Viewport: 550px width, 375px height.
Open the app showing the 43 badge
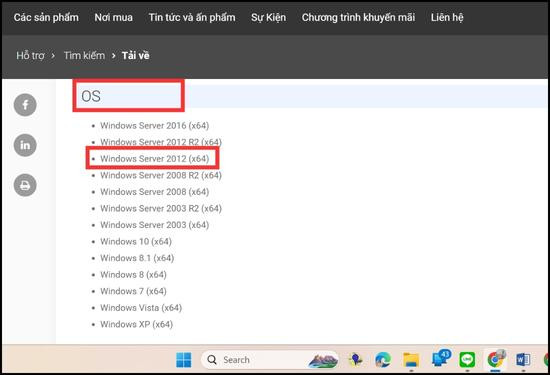pos(440,359)
